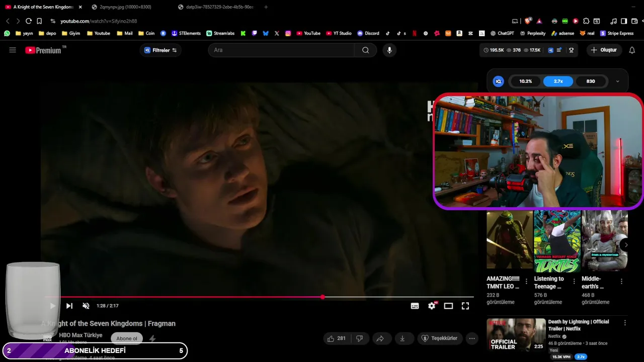Dislike the video
Viewport: 644px width, 362px height.
359,338
